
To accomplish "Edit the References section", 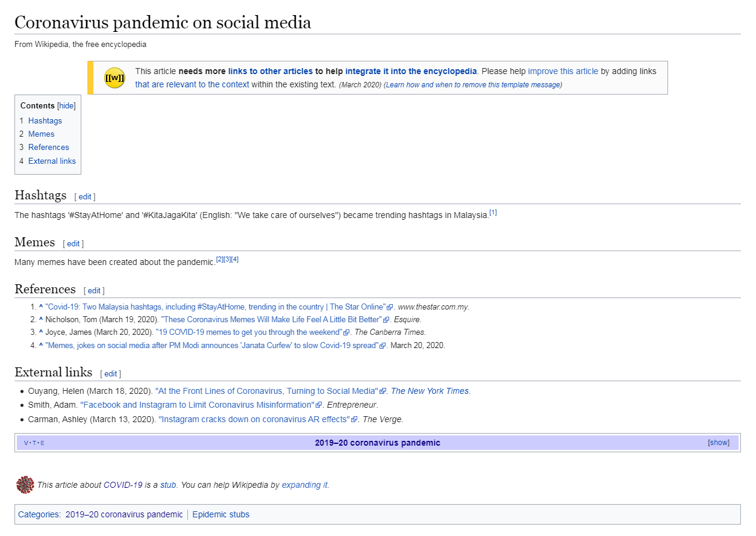I will coord(95,291).
